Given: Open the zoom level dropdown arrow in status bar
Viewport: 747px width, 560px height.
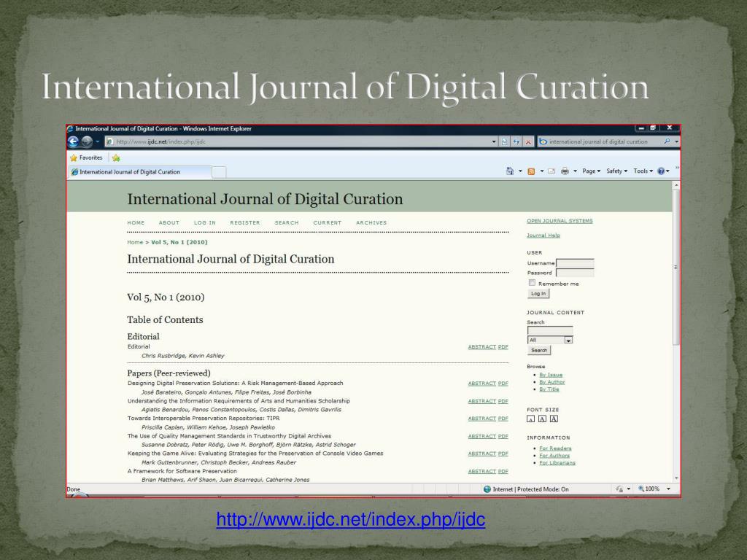Looking at the screenshot, I should (x=668, y=489).
